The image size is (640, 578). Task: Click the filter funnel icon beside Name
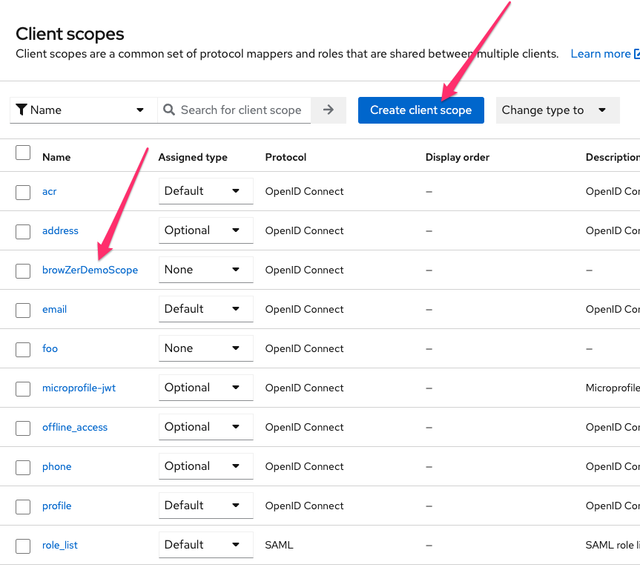tap(21, 109)
